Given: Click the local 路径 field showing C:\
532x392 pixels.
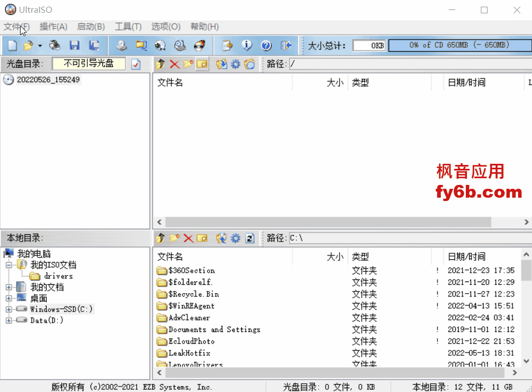Looking at the screenshot, I should [x=411, y=238].
